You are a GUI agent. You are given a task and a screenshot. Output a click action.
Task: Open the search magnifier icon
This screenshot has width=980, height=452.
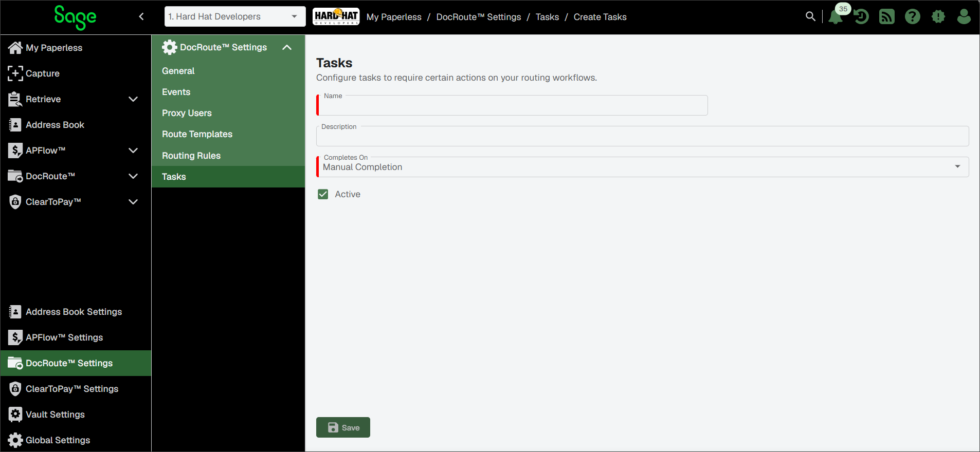click(x=810, y=16)
